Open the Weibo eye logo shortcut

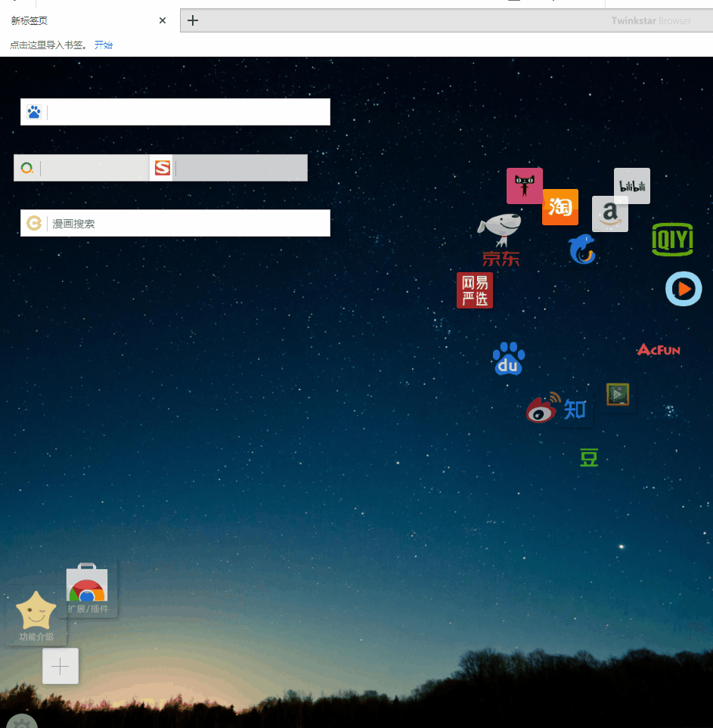click(x=543, y=407)
